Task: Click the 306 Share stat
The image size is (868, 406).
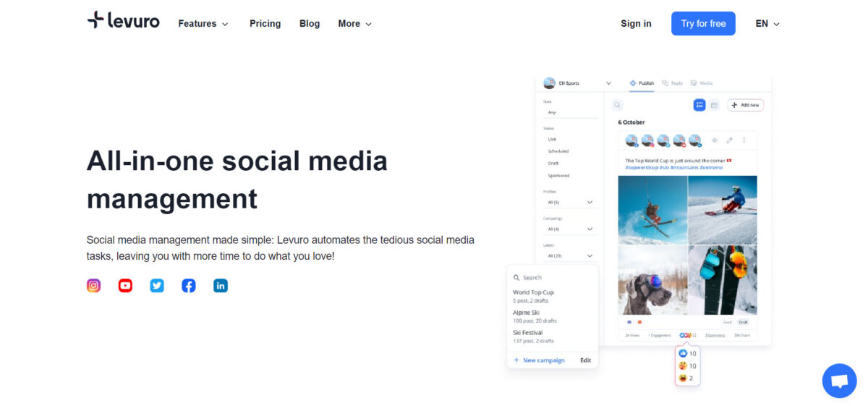Action: click(x=742, y=335)
